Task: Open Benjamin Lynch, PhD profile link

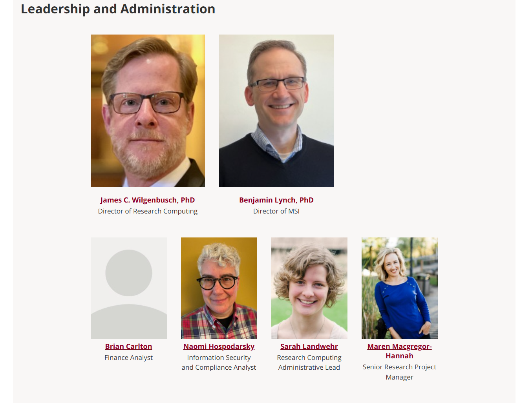Action: 276,200
